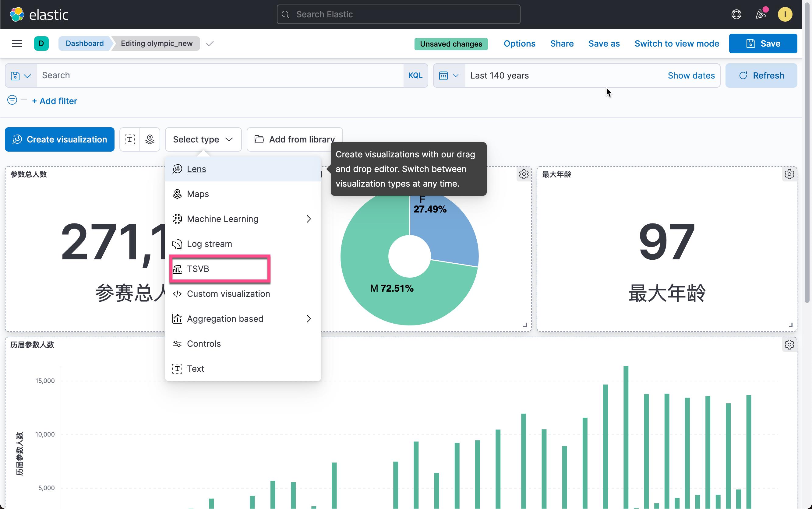Select Maps from the type menu
The image size is (812, 509).
[x=243, y=194]
